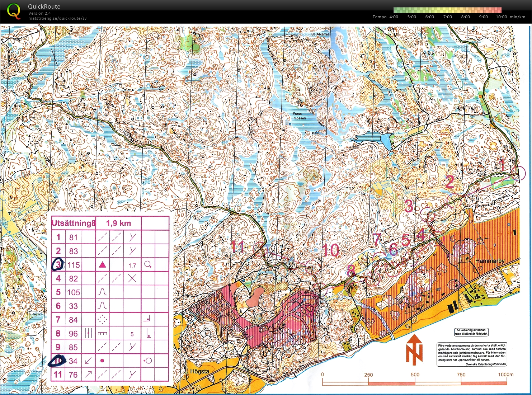The width and height of the screenshot is (532, 395).
Task: Click control number 2 on the map
Action: pos(450,182)
